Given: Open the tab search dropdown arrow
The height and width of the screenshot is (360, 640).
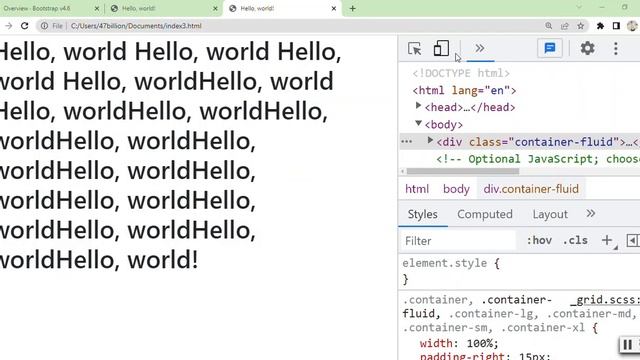Looking at the screenshot, I should point(579,7).
